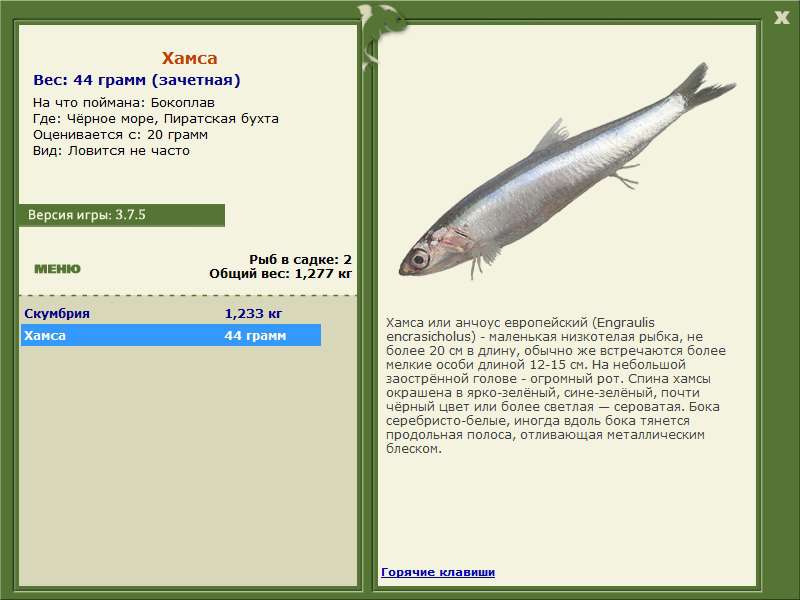This screenshot has height=600, width=800.
Task: Click the 'На что поймана: Бокоплав' line
Action: pos(123,103)
